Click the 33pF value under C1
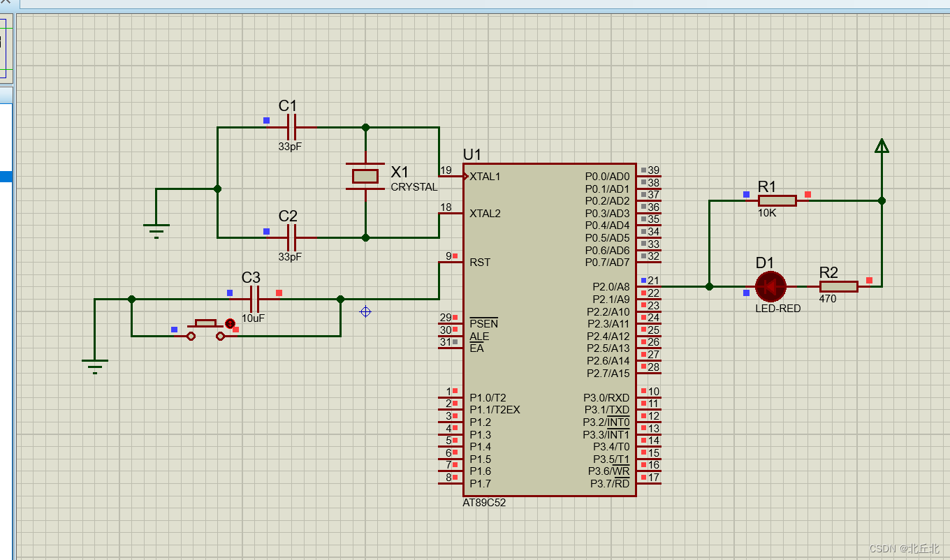Screen dimensions: 950x560 pos(290,147)
